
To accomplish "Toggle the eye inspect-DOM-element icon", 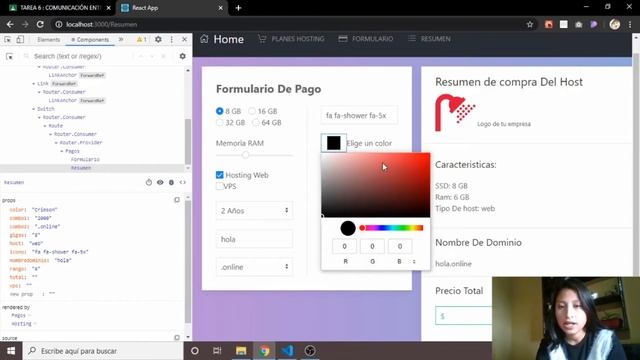I will (x=160, y=182).
